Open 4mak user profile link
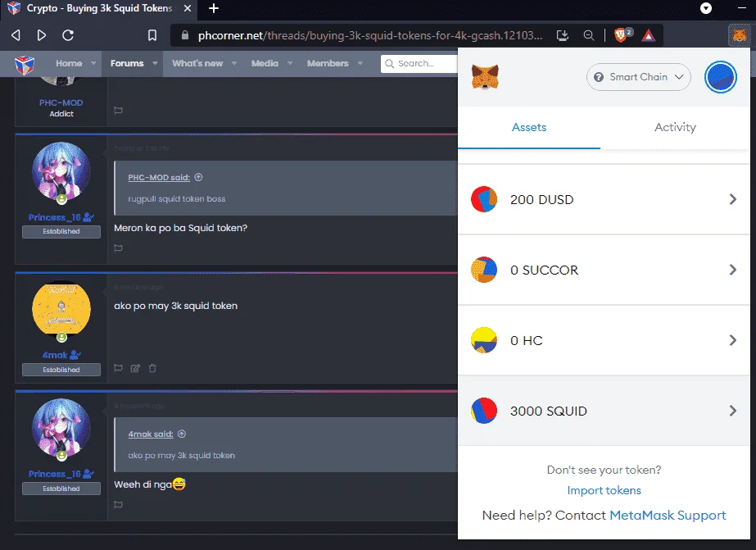The width and height of the screenshot is (756, 550). tap(55, 355)
